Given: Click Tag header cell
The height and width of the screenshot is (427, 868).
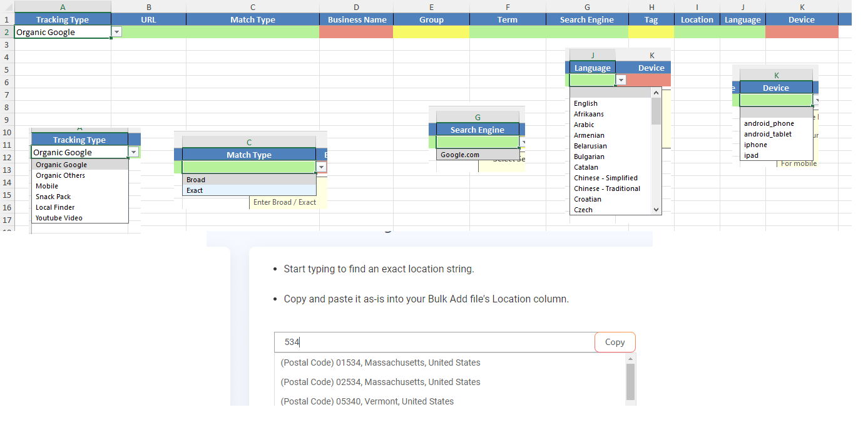Looking at the screenshot, I should coord(651,19).
